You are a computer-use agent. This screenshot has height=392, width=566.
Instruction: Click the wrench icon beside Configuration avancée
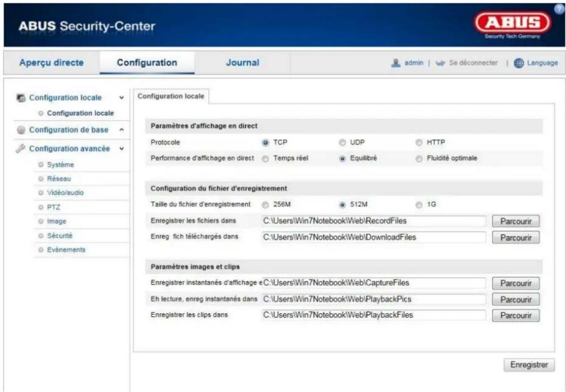point(21,148)
